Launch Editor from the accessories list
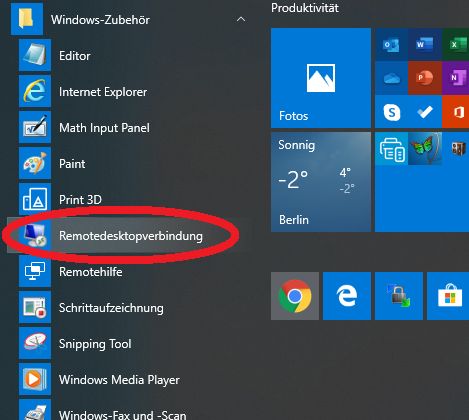Viewport: 469px width, 420px height. 75,56
